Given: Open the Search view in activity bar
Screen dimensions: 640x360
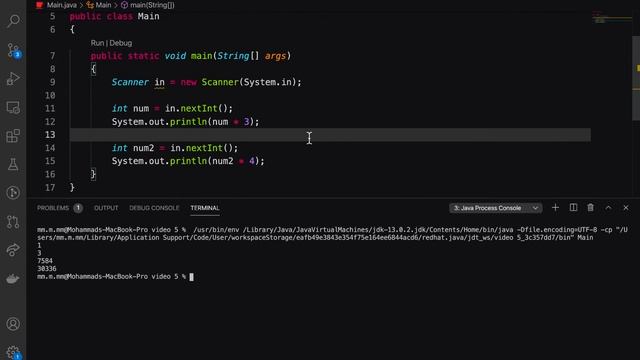Looking at the screenshot, I should (13, 20).
